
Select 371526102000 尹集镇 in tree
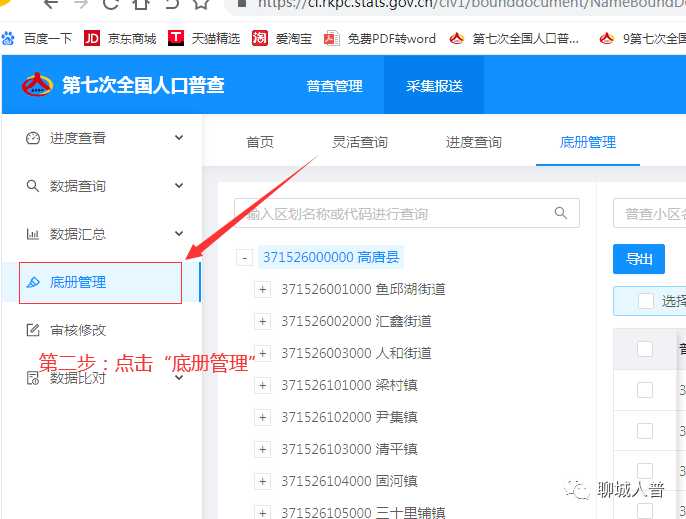point(349,417)
